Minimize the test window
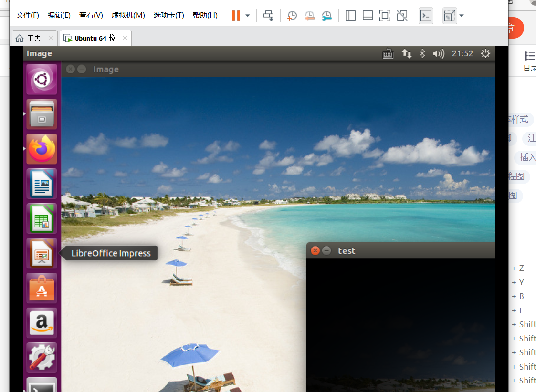 (327, 251)
